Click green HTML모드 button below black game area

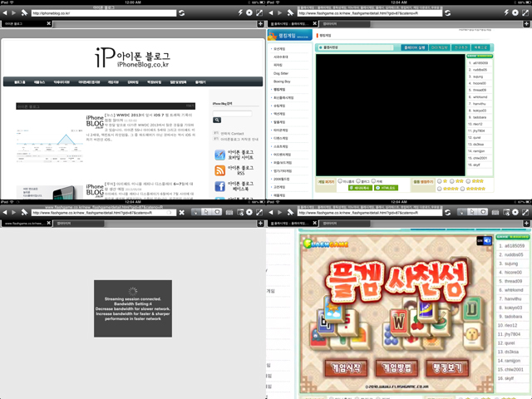pyautogui.click(x=386, y=188)
